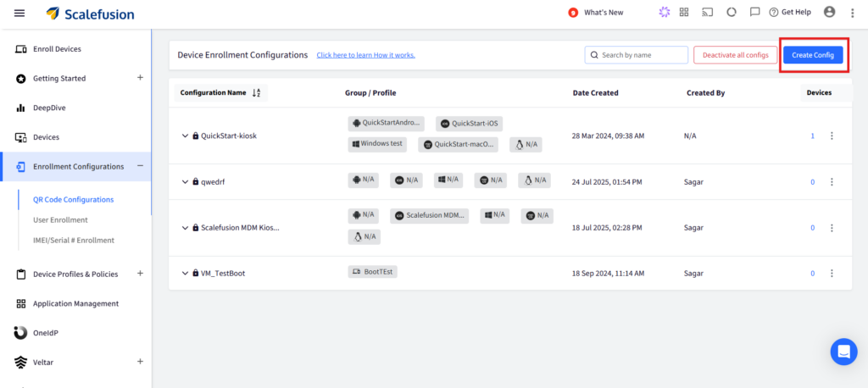The width and height of the screenshot is (868, 388).
Task: Click the Create Config button
Action: (812, 55)
